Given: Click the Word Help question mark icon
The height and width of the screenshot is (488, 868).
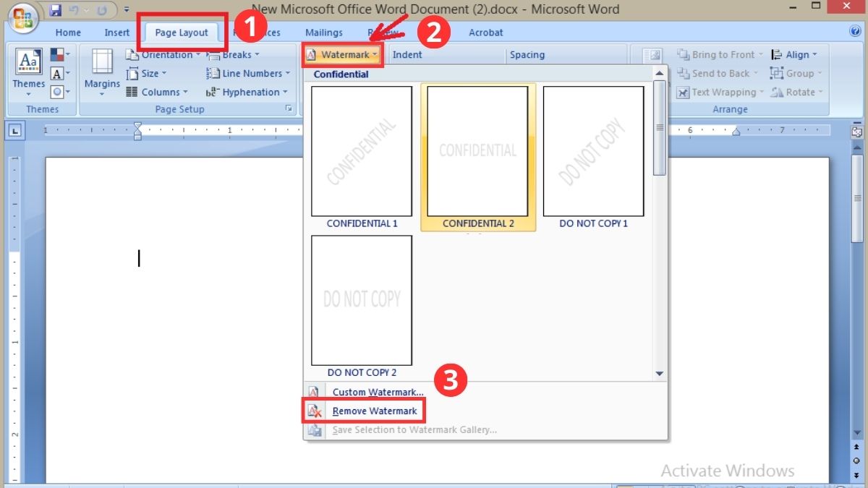Looking at the screenshot, I should point(855,32).
